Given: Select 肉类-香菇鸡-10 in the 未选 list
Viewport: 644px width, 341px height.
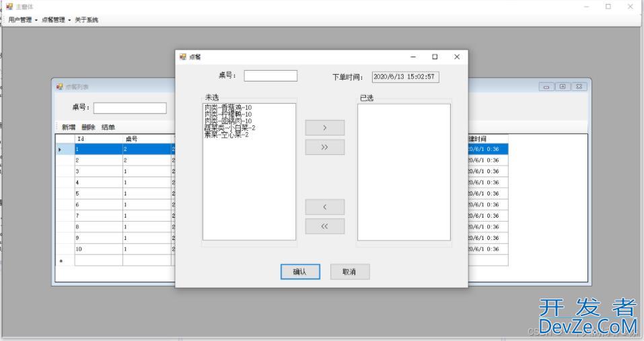Looking at the screenshot, I should point(228,107).
